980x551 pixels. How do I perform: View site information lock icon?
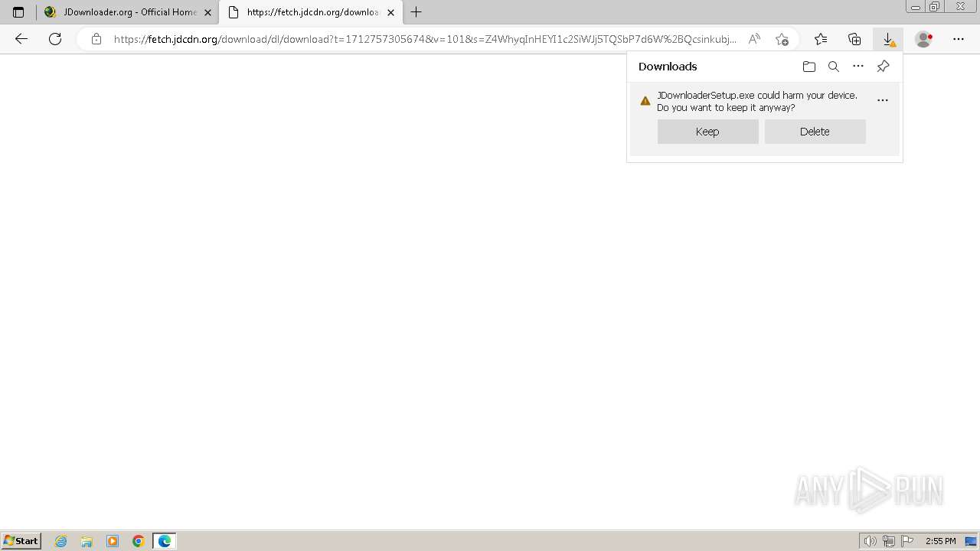click(x=96, y=39)
